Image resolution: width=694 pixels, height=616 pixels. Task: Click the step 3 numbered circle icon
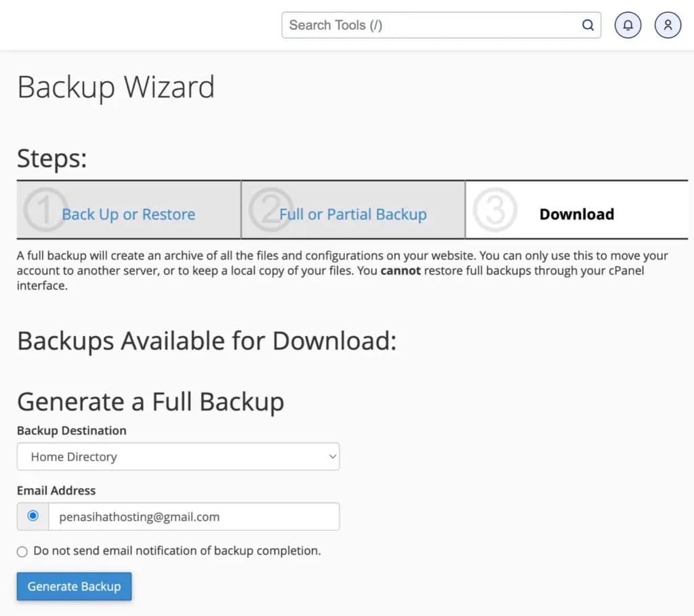(494, 210)
